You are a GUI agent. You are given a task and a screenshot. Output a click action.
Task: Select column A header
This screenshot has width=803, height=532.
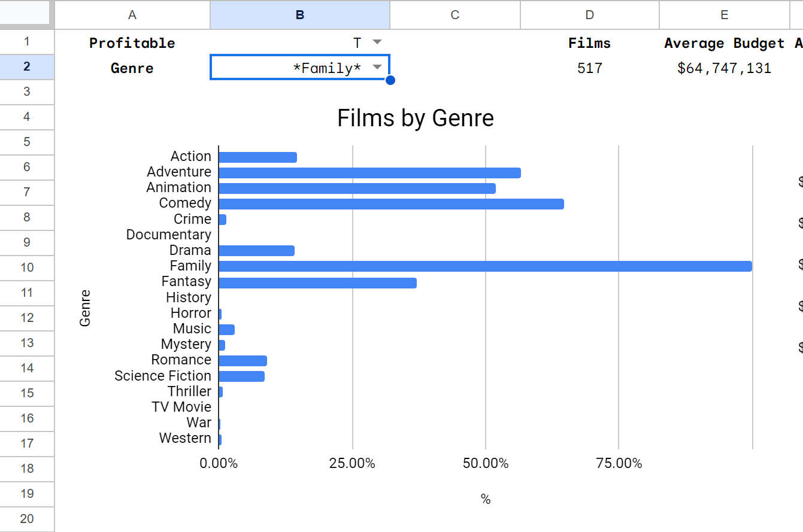tap(132, 14)
